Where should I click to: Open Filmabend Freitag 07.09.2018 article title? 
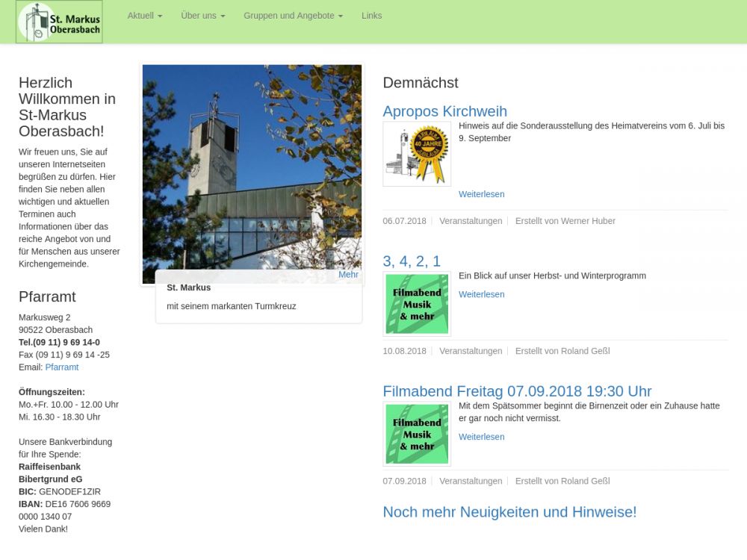click(x=517, y=391)
